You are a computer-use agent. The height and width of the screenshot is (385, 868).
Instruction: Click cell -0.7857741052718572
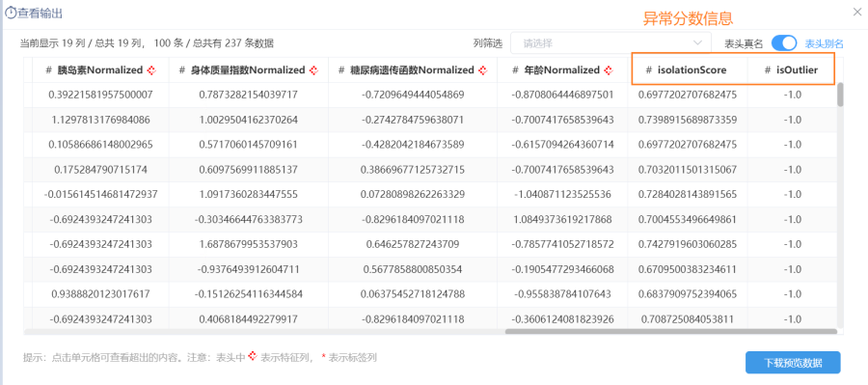(562, 244)
